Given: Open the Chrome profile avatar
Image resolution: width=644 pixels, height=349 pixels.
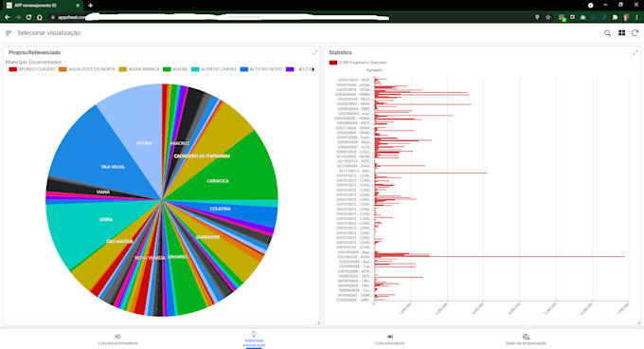Looking at the screenshot, I should (626, 17).
